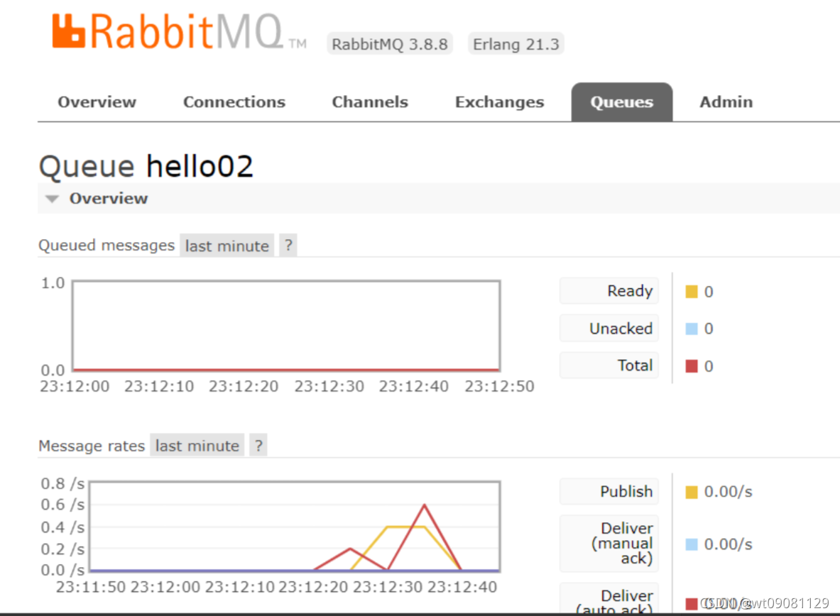Screen dimensions: 840x616
Task: Open the Queued messages last minute selector
Action: (x=227, y=245)
